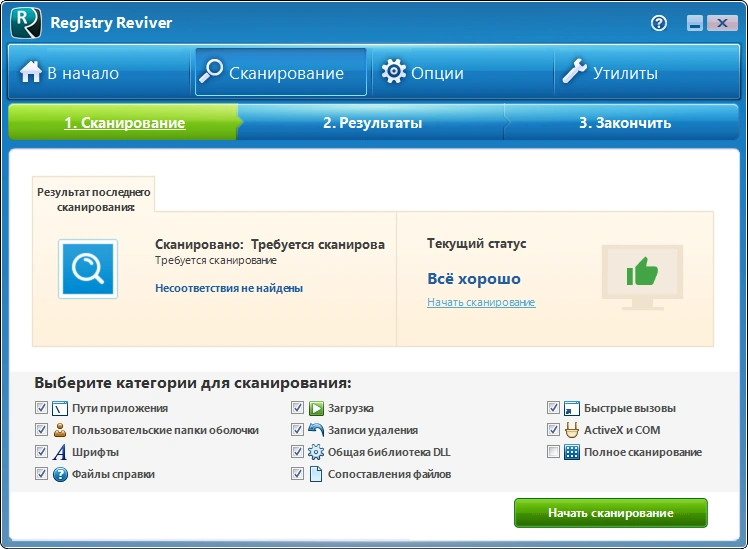The height and width of the screenshot is (549, 748).
Task: Minimize the Registry Reviver window
Action: [695, 23]
